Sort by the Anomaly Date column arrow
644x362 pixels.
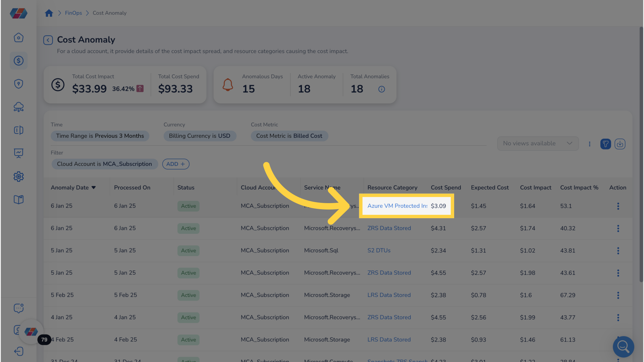94,187
